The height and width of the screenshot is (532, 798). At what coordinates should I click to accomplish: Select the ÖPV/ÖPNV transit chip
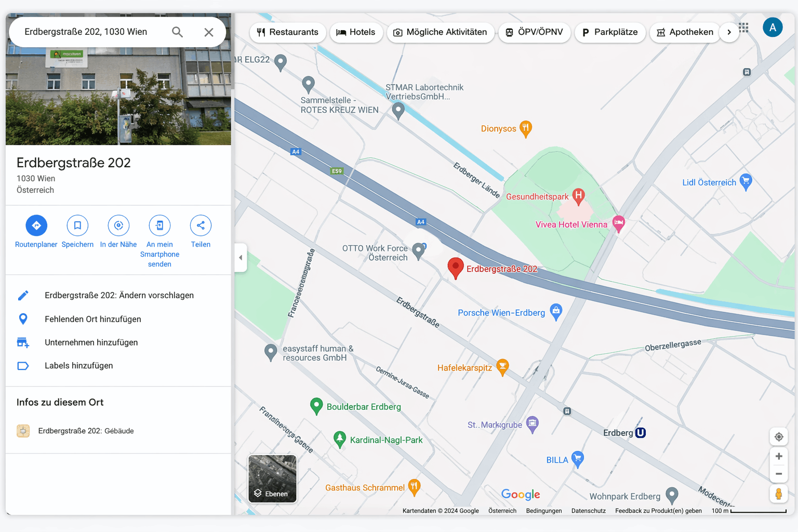pyautogui.click(x=535, y=32)
